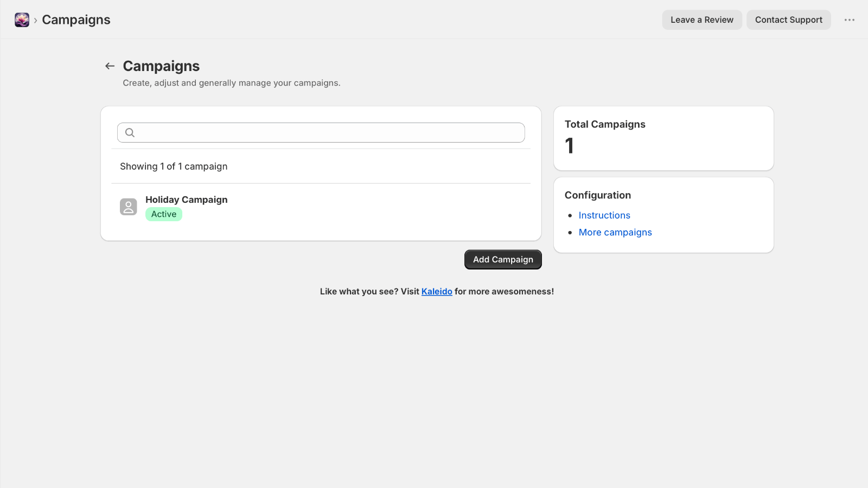Screen dimensions: 868x488
Task: Open the More campaigns link
Action: (615, 232)
